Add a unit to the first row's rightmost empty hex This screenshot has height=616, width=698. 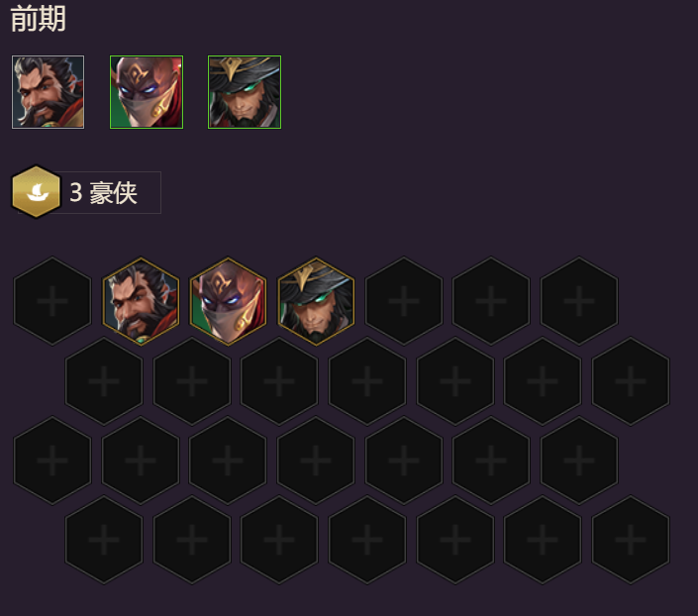click(x=579, y=301)
